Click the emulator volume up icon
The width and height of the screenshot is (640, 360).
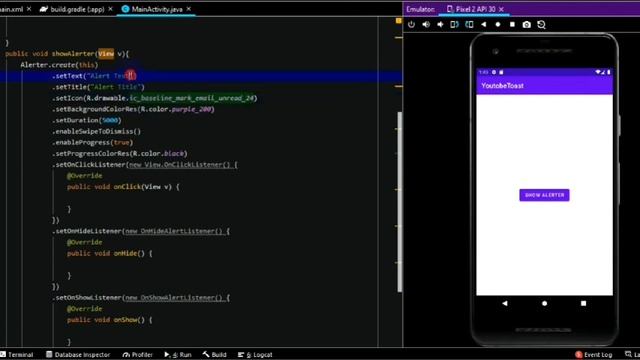coord(426,24)
